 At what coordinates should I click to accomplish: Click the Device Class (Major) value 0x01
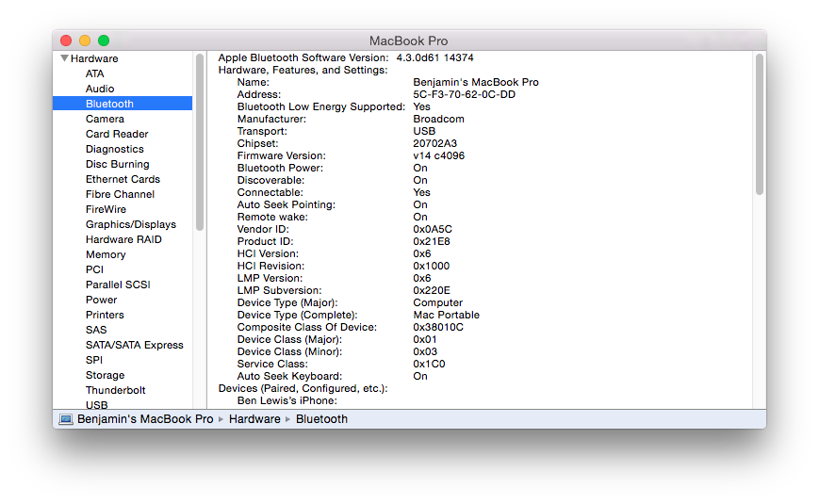pyautogui.click(x=425, y=339)
